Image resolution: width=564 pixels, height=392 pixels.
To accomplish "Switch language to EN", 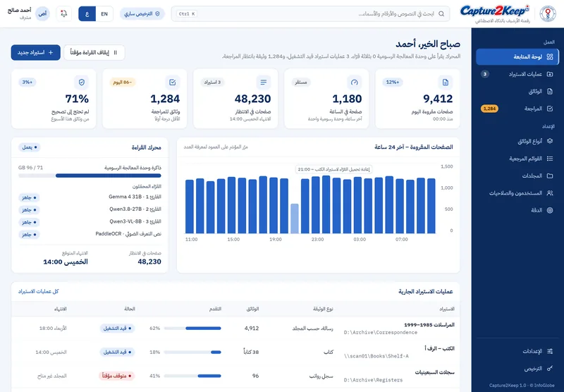I will point(104,14).
